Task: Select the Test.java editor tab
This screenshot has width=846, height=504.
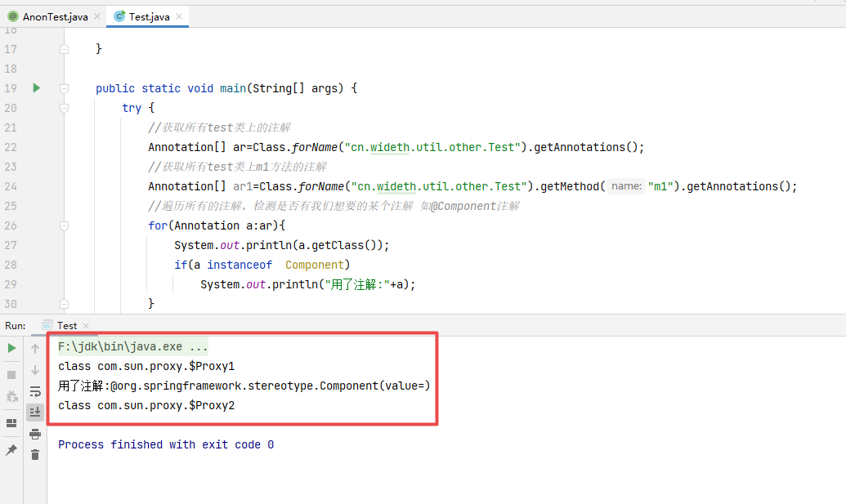Action: tap(149, 16)
